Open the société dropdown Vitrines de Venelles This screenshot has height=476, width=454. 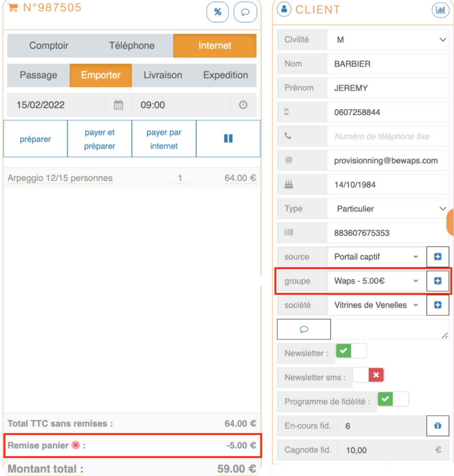[x=376, y=305]
